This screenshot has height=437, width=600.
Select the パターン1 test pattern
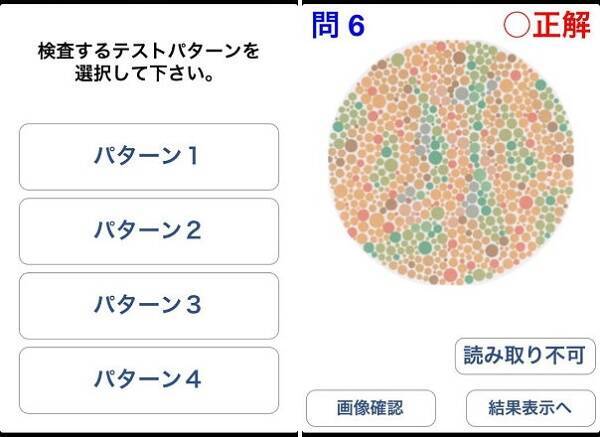pyautogui.click(x=148, y=156)
